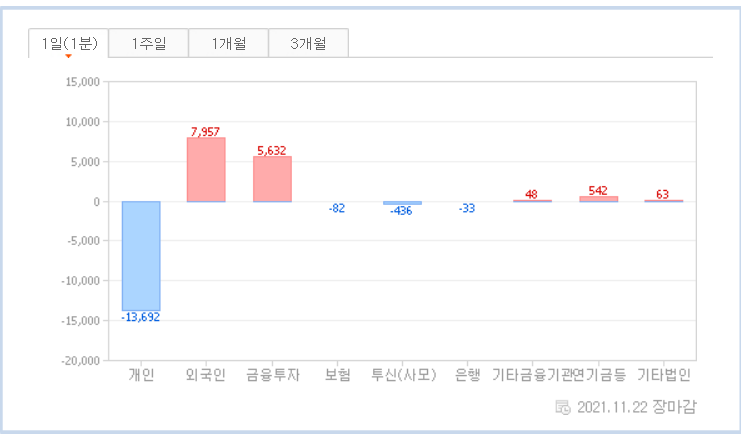Viewport: 741px width, 439px height.
Task: Click the 개인 axis label
Action: click(141, 375)
